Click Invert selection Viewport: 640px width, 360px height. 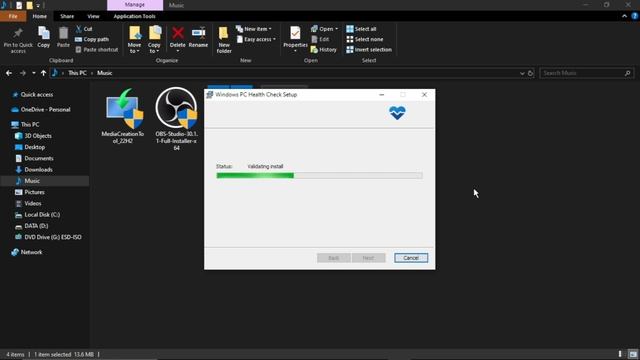[369, 49]
